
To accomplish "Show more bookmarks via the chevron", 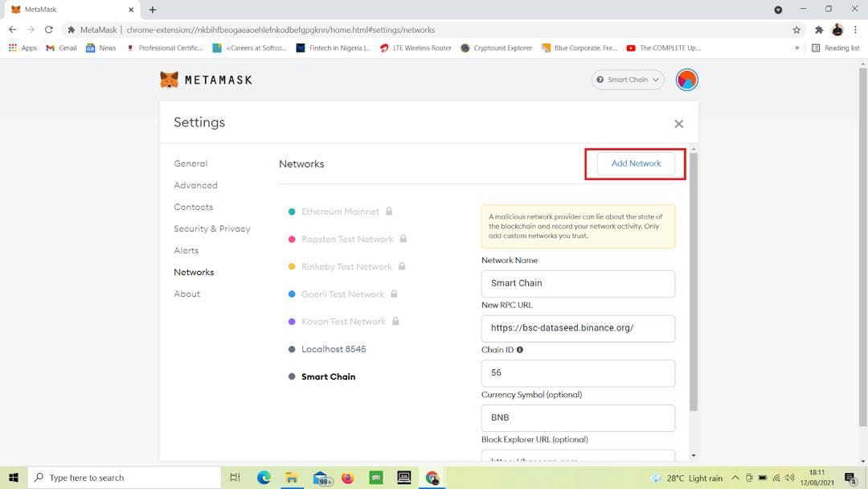I will (797, 48).
